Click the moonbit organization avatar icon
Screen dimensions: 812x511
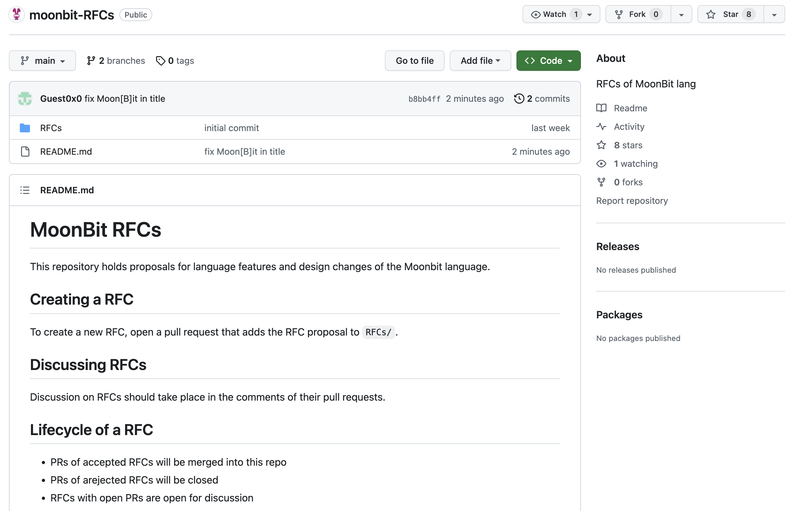pos(17,14)
